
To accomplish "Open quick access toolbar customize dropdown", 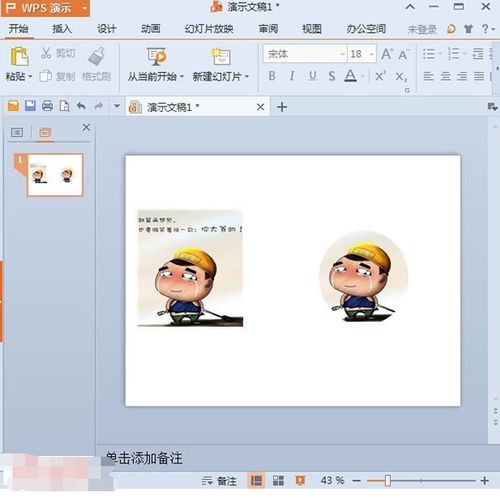I will [x=117, y=106].
